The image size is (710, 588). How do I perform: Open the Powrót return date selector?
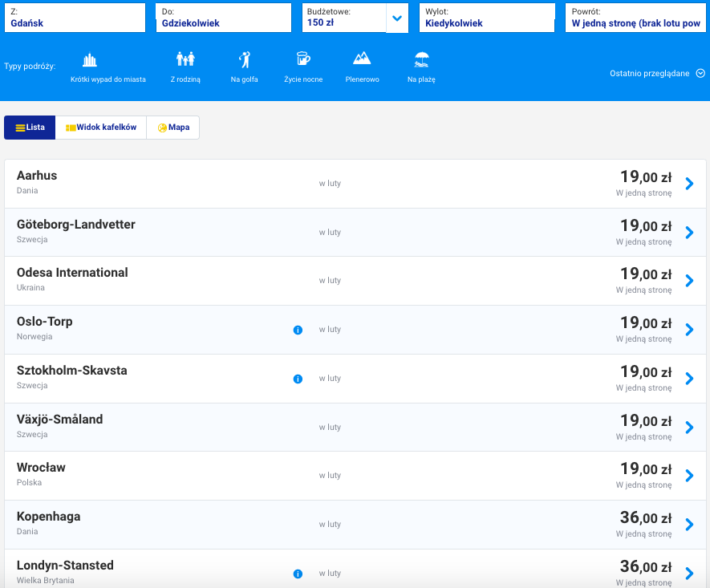point(635,18)
